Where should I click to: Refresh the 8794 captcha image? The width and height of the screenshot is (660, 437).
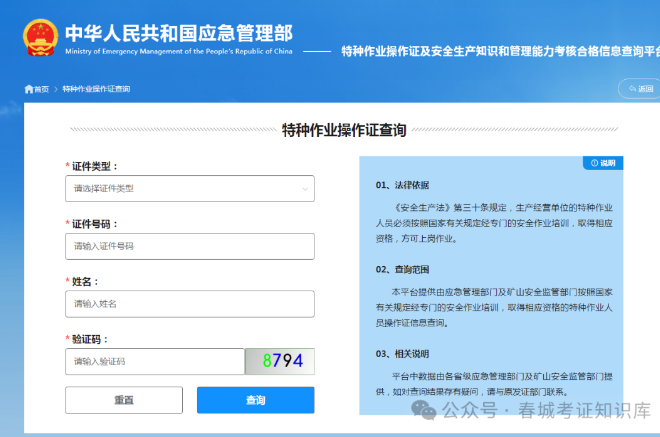point(280,361)
